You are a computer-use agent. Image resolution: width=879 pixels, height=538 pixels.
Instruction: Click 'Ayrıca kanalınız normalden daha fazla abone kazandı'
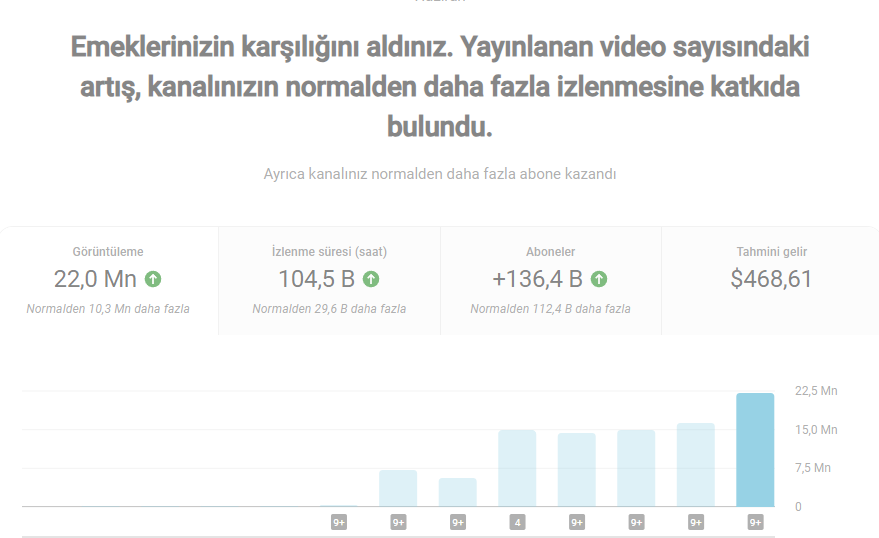click(440, 174)
